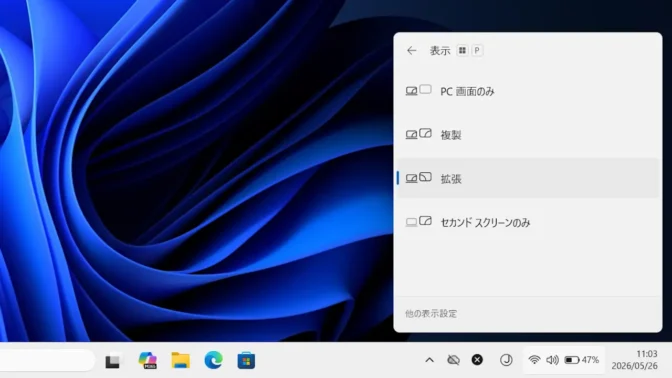This screenshot has width=672, height=378.
Task: Open Wi-Fi network status icon
Action: click(534, 360)
